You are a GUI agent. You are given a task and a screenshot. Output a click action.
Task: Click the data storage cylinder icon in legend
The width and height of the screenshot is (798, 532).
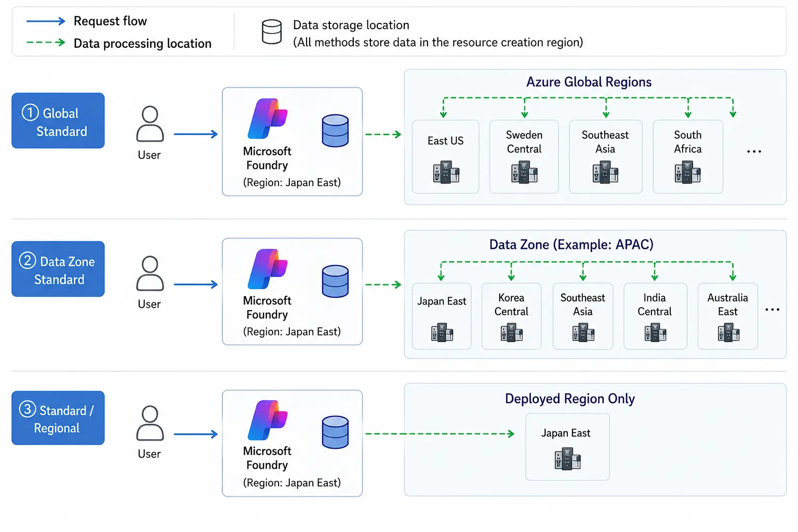click(272, 32)
